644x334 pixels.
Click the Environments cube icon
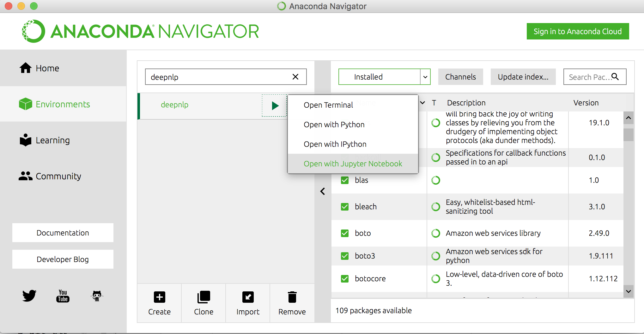tap(26, 104)
